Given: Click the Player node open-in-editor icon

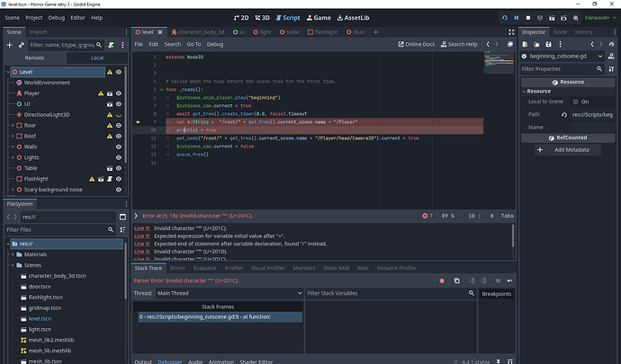Looking at the screenshot, I should coord(110,93).
